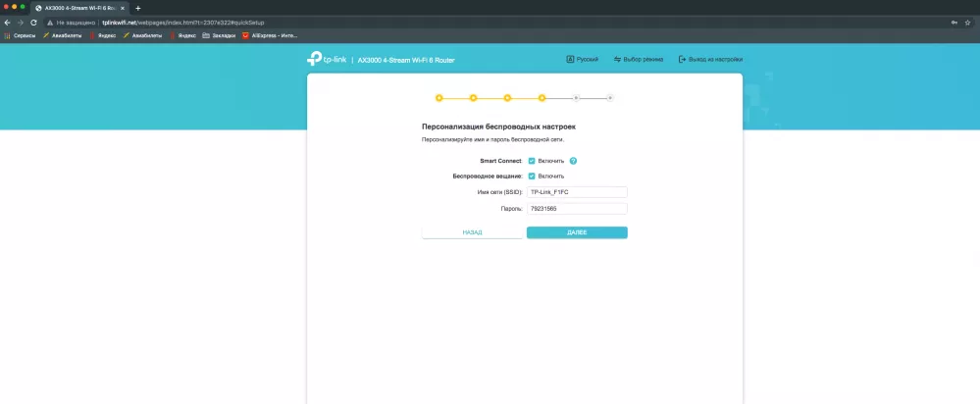Click the 'AX3000 4-Stream Wi-Fi 6 Router' header title
This screenshot has width=980, height=404.
406,60
